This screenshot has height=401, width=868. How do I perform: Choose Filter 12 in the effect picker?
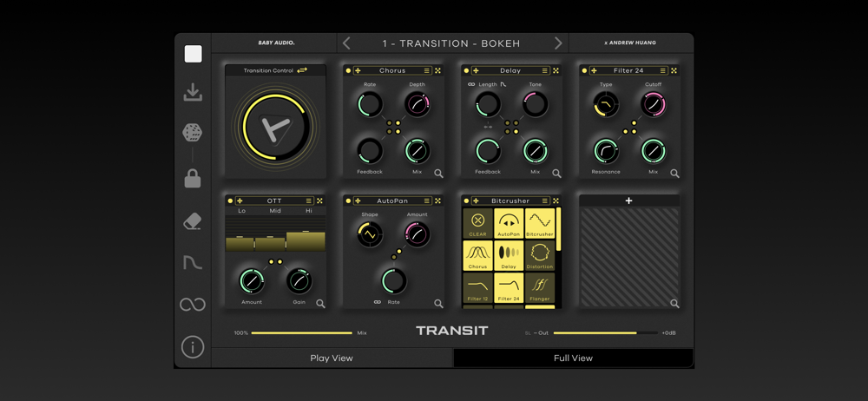(477, 287)
